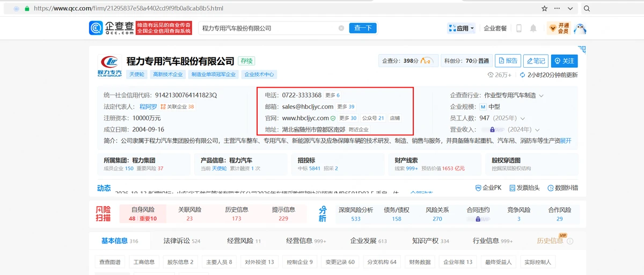Click the 附近企业 tag
The image size is (644, 275).
(x=358, y=129)
